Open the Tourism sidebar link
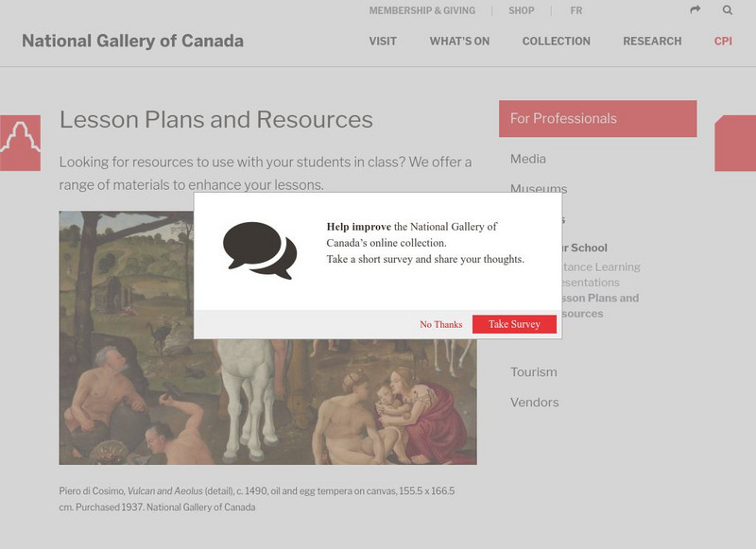 tap(534, 372)
